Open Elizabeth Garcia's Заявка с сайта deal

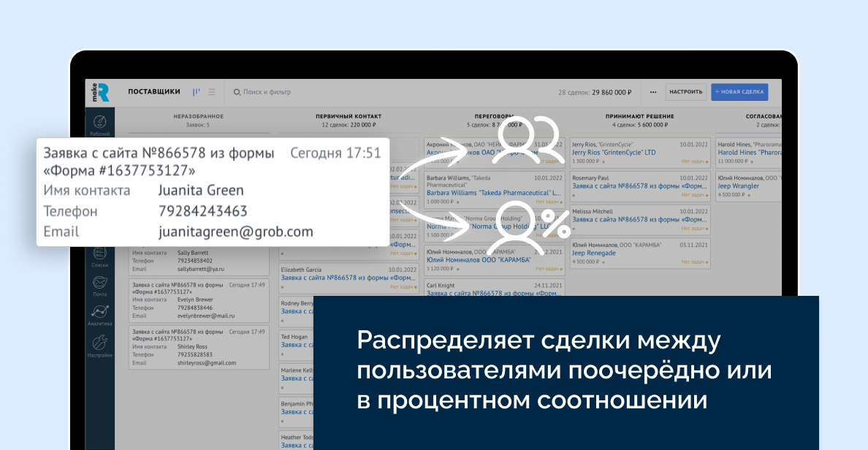click(x=348, y=278)
